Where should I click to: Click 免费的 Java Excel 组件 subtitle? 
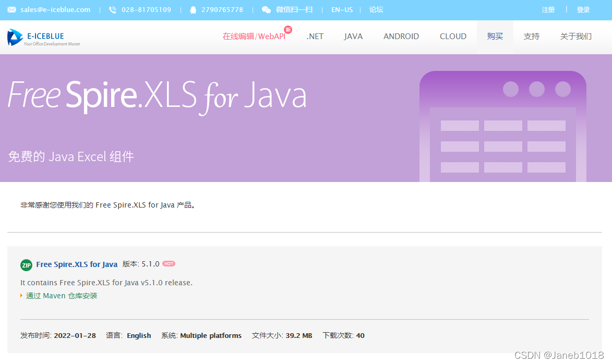pyautogui.click(x=71, y=156)
